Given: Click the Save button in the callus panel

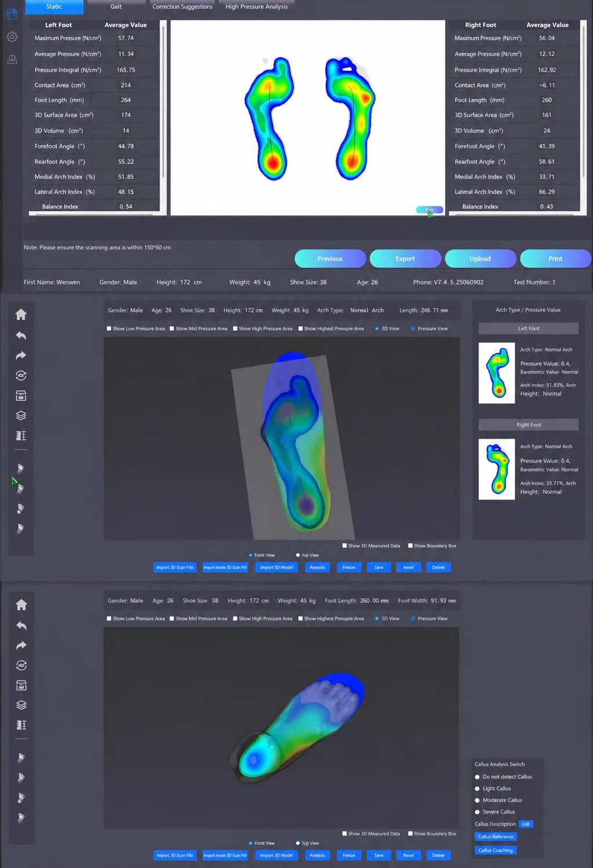Looking at the screenshot, I should tap(379, 855).
